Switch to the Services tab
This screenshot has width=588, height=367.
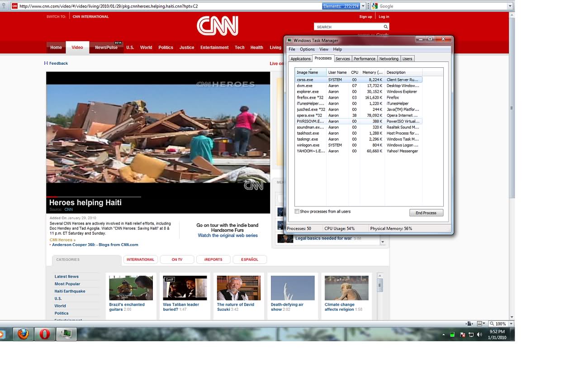pos(342,59)
